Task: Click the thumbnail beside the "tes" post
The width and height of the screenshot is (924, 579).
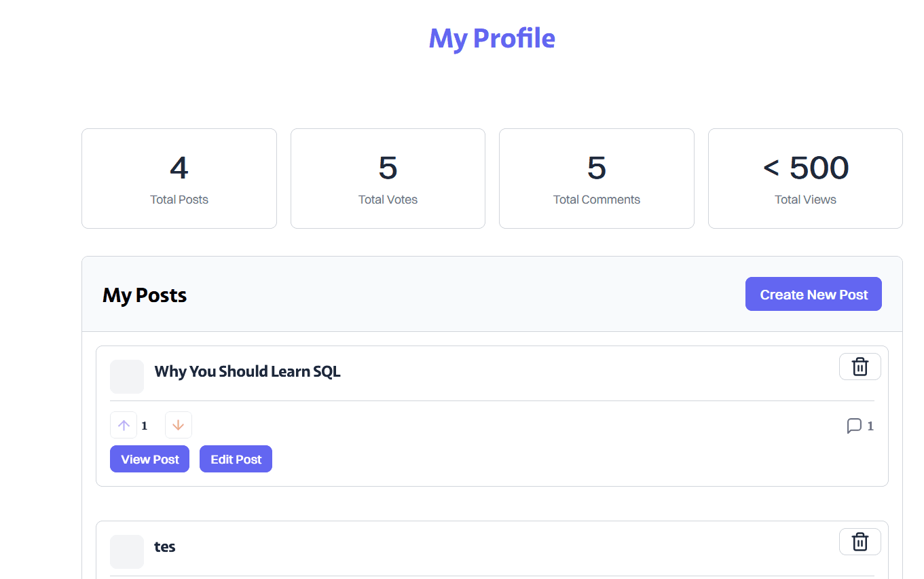Action: [x=127, y=551]
